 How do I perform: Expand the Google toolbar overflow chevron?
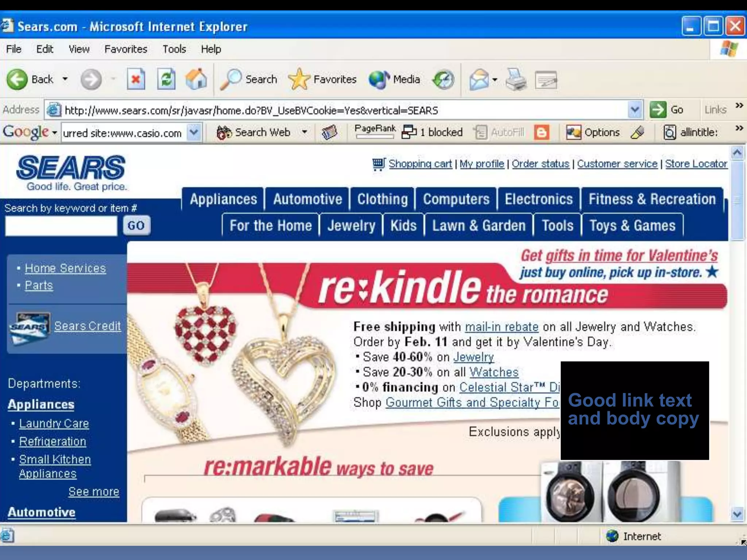(739, 128)
